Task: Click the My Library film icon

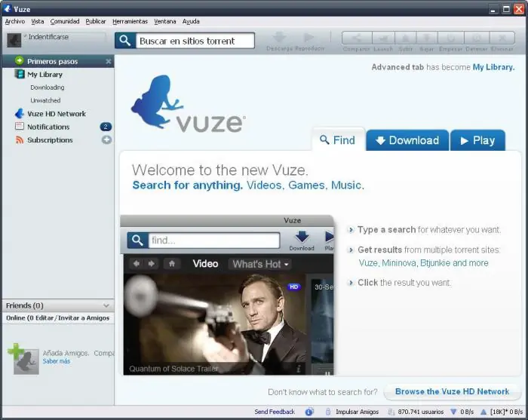Action: tap(20, 74)
